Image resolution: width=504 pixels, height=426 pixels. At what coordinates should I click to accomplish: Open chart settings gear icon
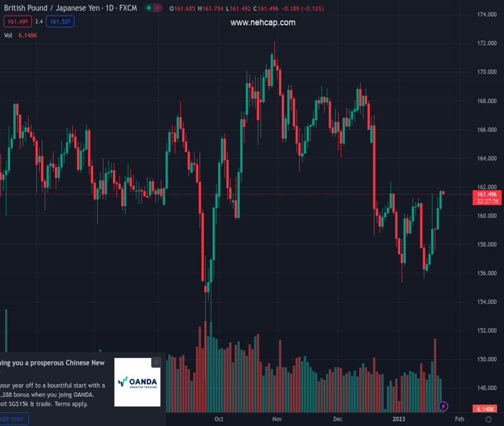488,420
